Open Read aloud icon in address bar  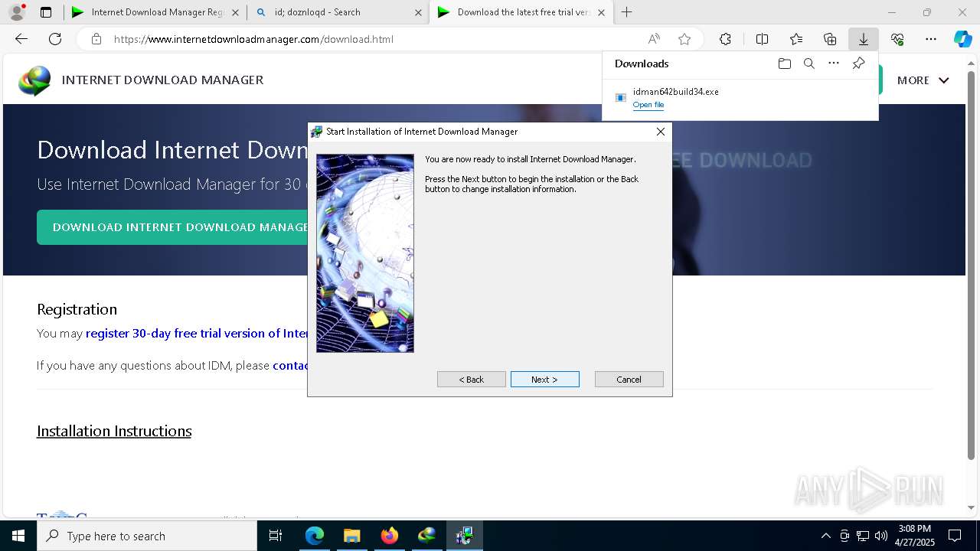(654, 39)
